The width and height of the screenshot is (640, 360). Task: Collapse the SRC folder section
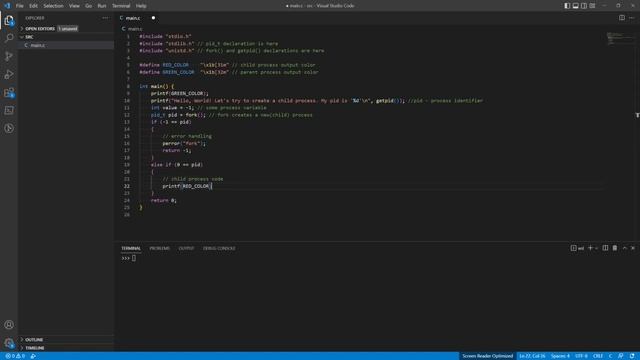(x=29, y=37)
